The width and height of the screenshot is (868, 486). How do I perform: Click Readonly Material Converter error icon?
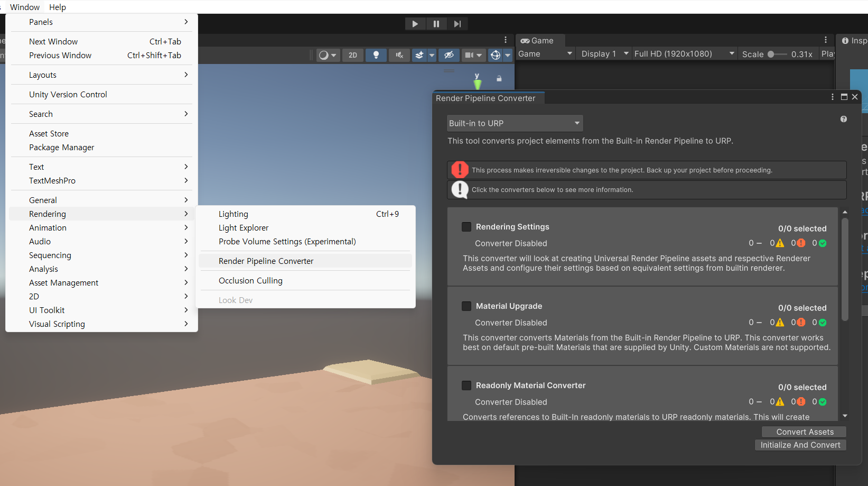(801, 402)
